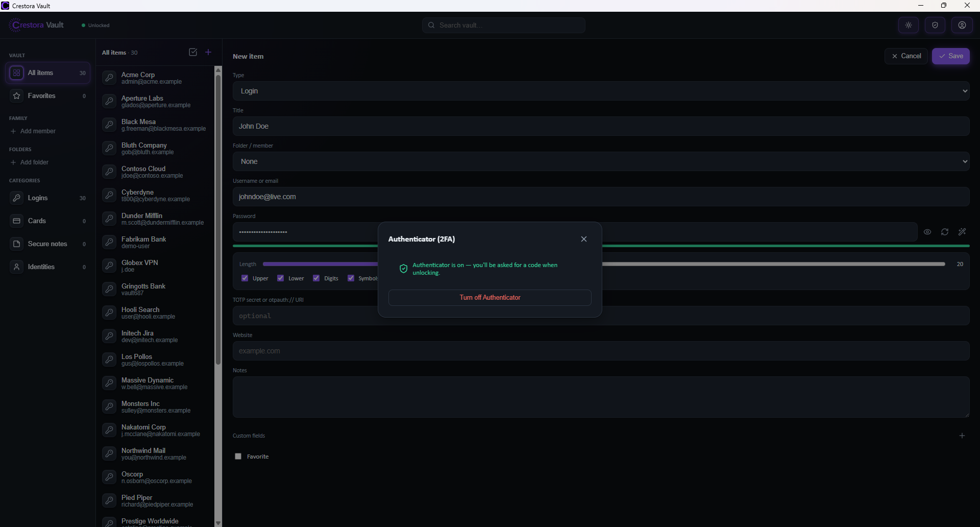The image size is (980, 527).
Task: Click the Notes text area
Action: coord(601,397)
